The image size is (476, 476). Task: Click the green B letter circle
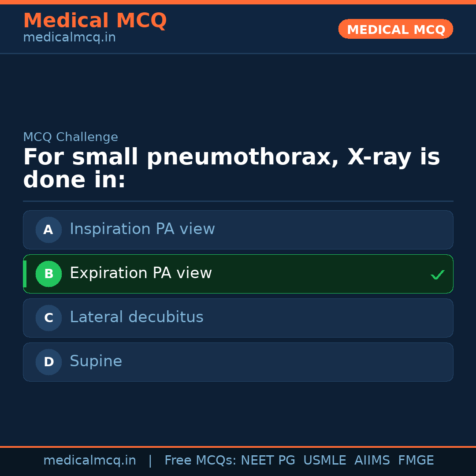(x=48, y=274)
